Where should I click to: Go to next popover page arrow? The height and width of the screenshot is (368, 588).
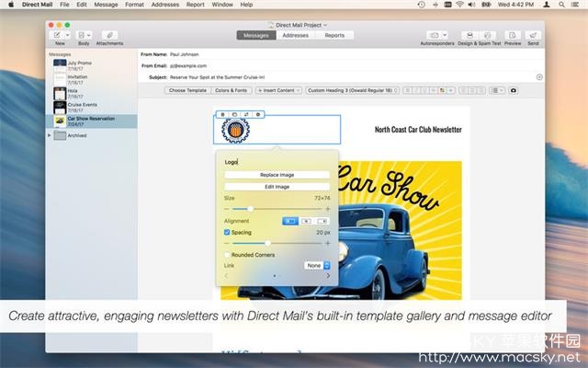click(328, 276)
